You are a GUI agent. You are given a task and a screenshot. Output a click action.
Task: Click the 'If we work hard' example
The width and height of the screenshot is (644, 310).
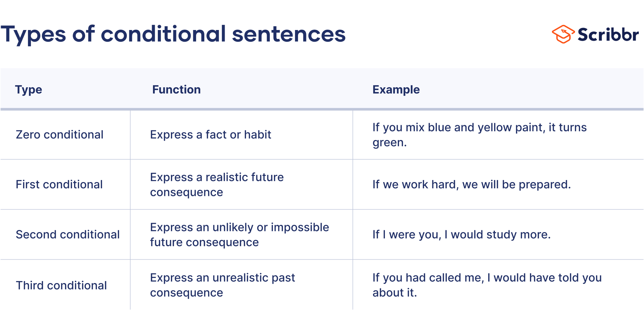pos(471,184)
